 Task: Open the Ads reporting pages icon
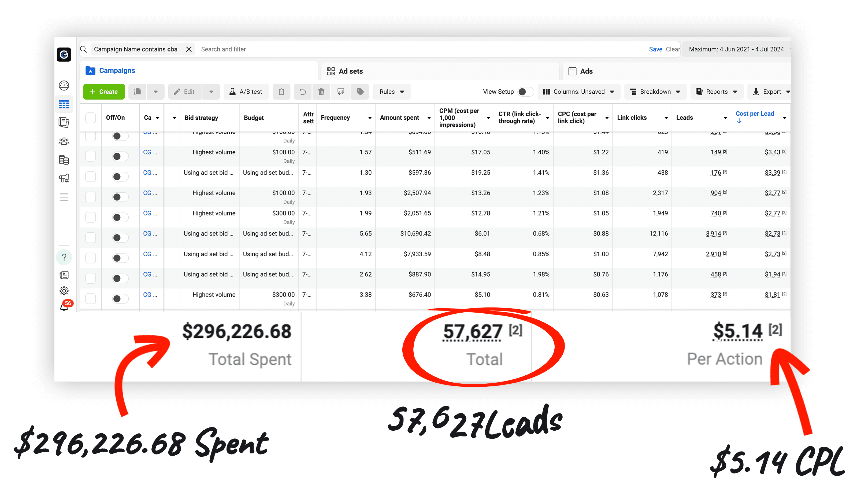64,122
